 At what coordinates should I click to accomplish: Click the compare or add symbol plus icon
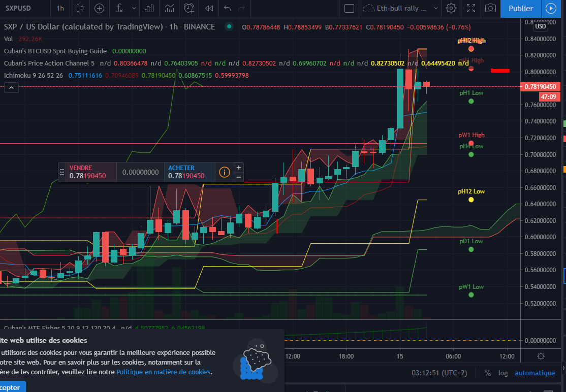click(99, 8)
